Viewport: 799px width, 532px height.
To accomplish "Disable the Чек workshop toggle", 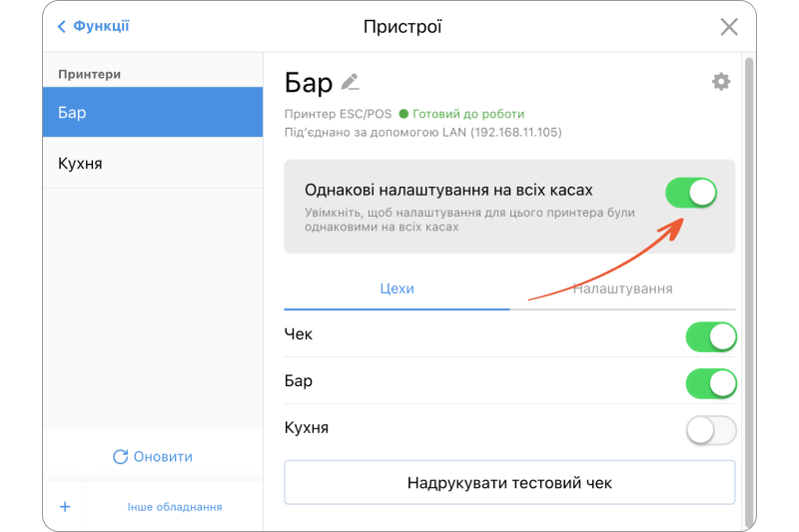I will pyautogui.click(x=711, y=336).
